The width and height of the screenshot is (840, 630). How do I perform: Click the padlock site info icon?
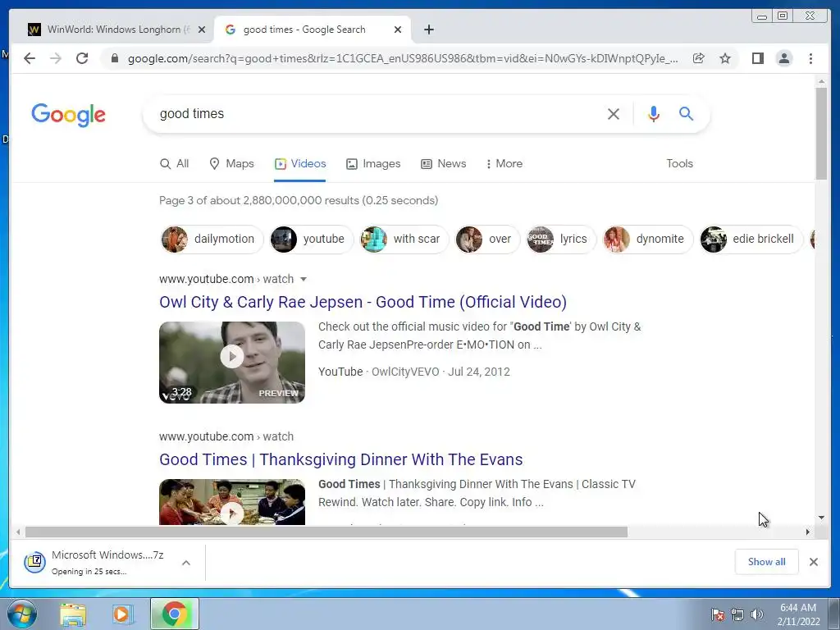115,58
